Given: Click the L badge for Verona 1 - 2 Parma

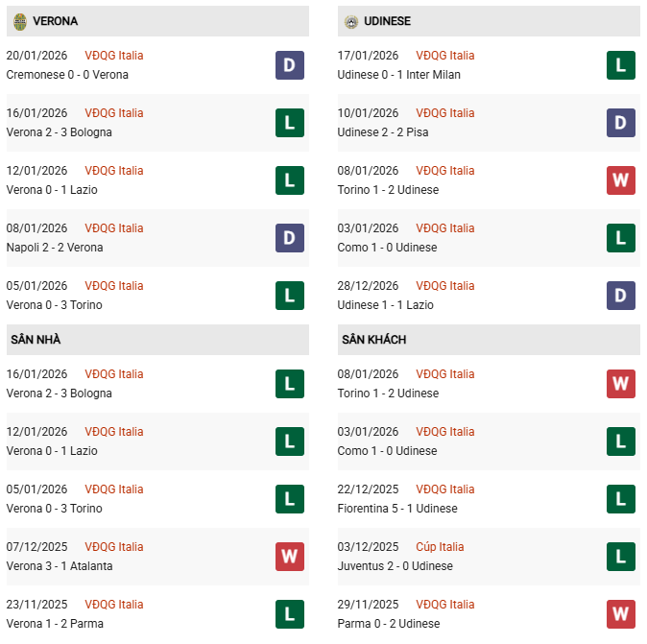Looking at the screenshot, I should 289,614.
